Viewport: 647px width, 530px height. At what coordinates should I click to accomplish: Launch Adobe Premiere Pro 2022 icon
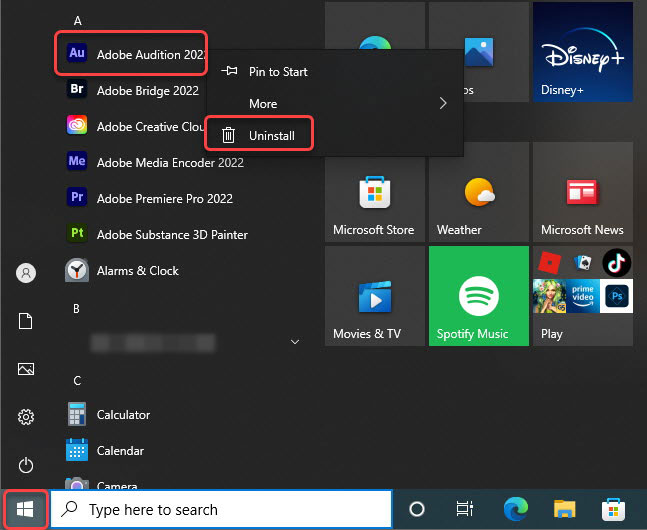click(x=77, y=197)
